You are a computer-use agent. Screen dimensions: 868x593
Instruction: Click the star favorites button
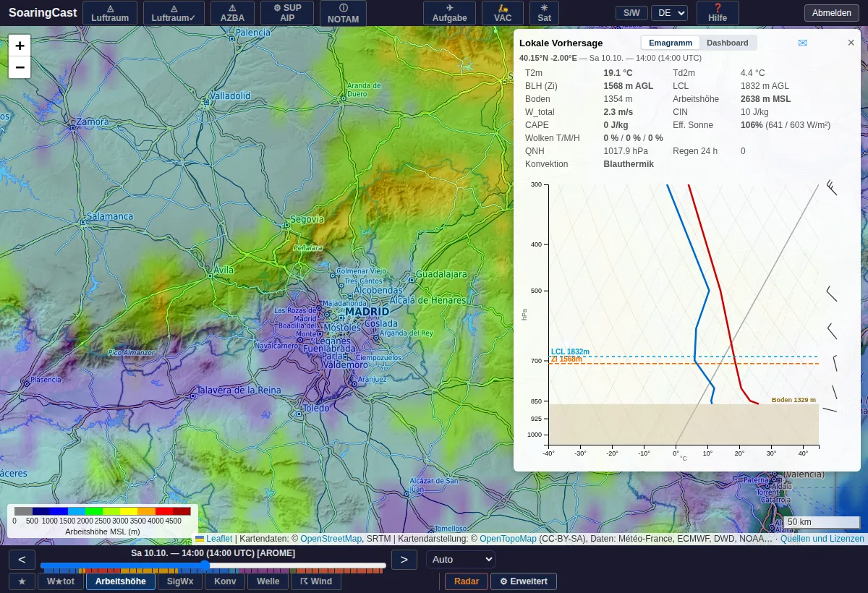pos(22,581)
